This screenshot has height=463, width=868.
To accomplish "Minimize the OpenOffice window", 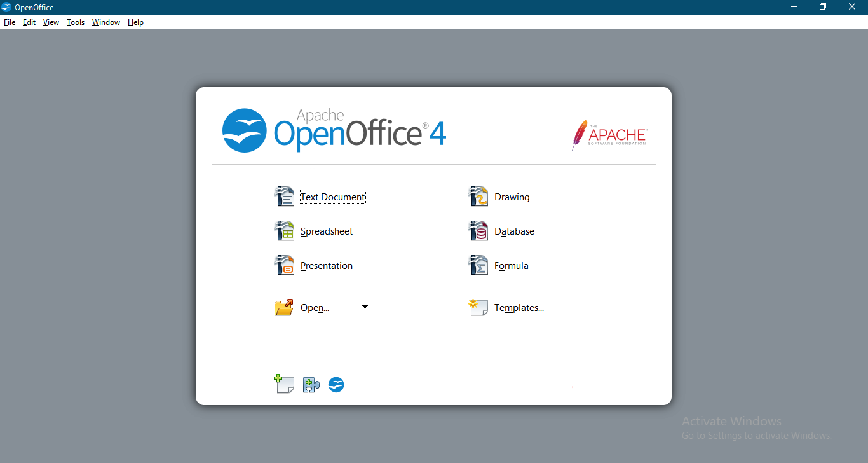I will pos(794,7).
